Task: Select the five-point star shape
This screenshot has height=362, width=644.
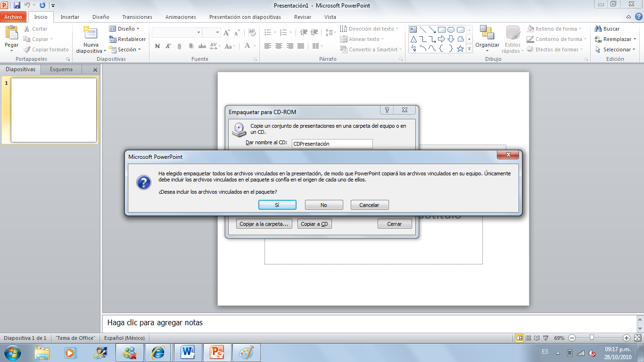Action: [x=461, y=48]
